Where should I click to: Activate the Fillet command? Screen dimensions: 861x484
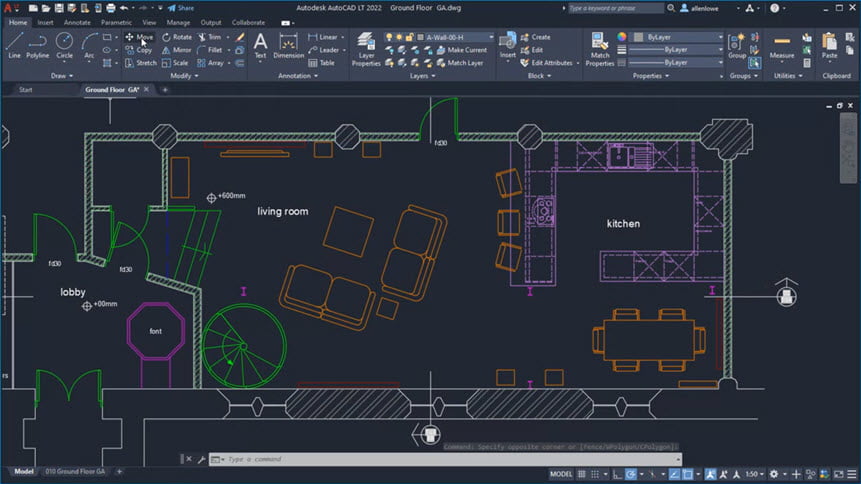tap(210, 50)
